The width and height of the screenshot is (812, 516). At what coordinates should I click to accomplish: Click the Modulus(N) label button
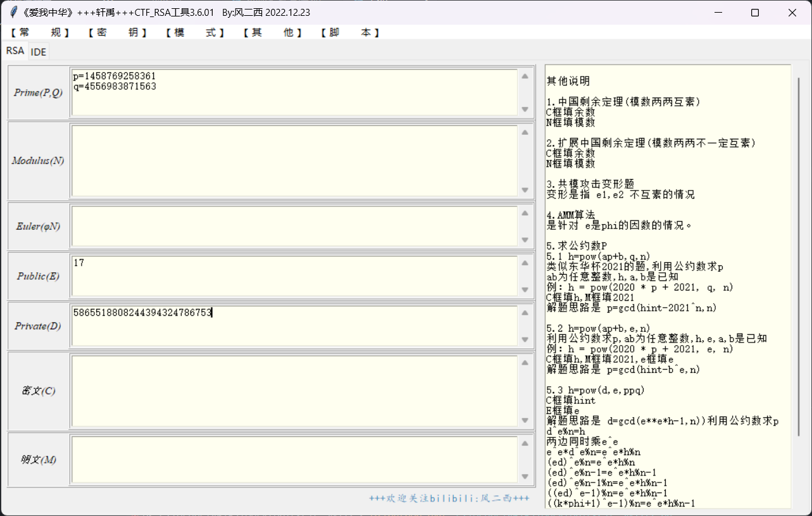38,161
